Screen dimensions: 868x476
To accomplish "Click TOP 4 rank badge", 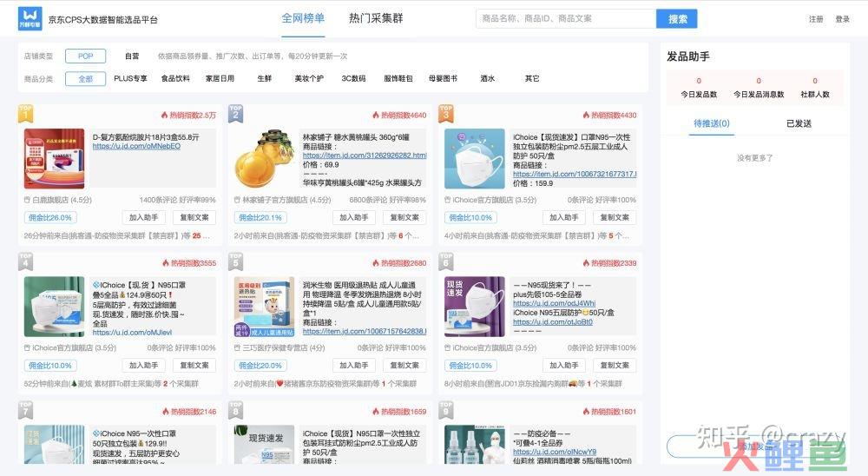I will (x=25, y=261).
